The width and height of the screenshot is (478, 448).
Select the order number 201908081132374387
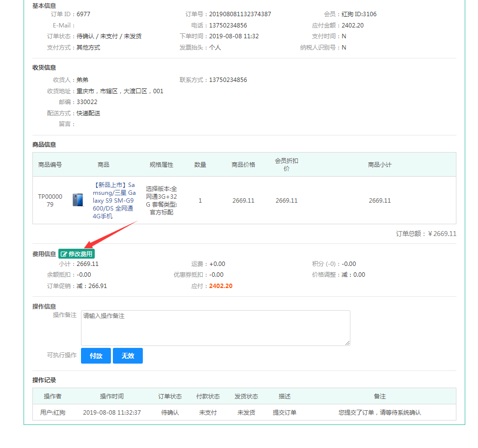pos(240,14)
